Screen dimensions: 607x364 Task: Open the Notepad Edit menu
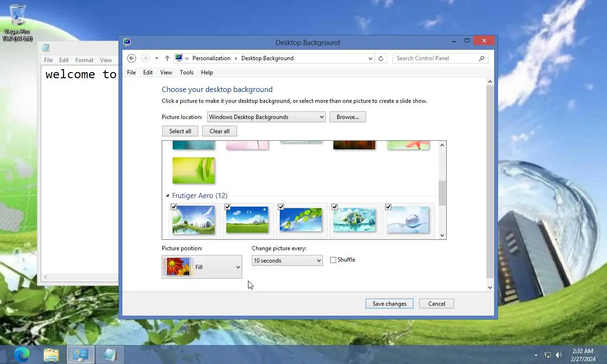tap(64, 60)
